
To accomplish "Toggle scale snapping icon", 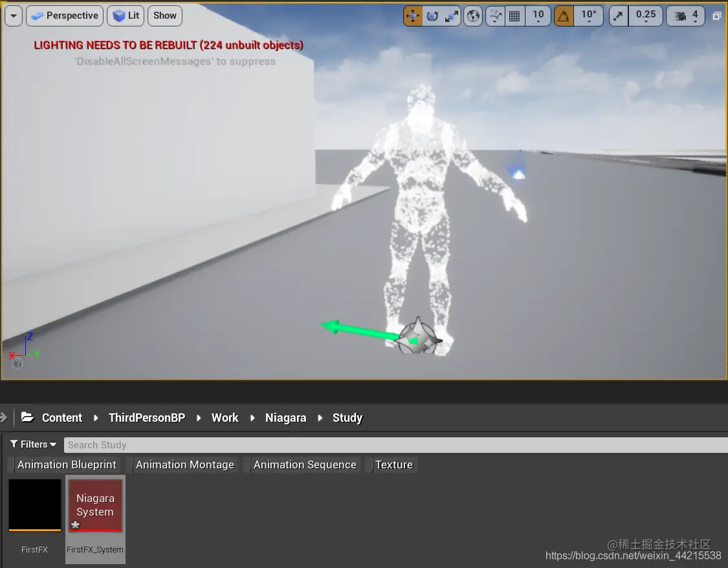I will pos(619,16).
